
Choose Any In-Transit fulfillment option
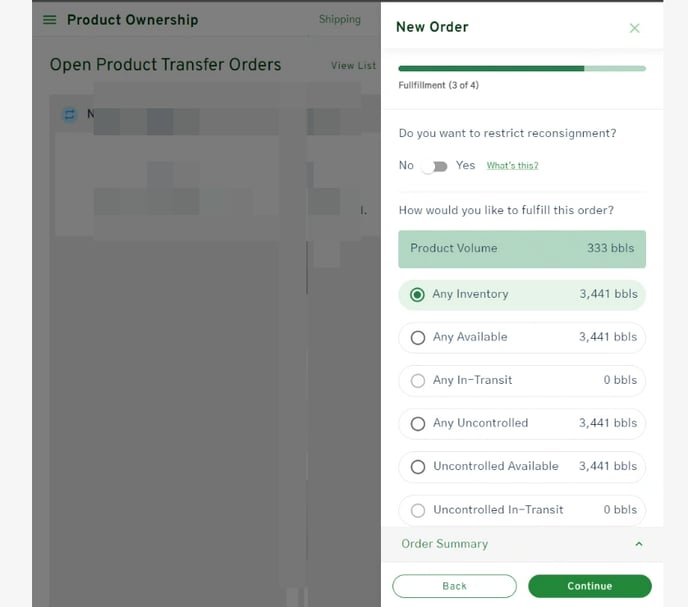[418, 381]
